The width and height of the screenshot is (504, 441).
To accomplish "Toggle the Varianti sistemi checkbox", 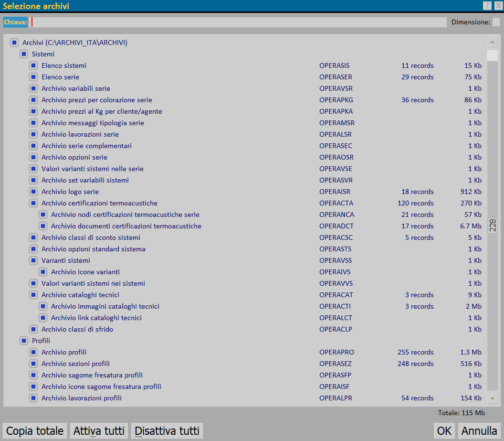I will tap(33, 260).
